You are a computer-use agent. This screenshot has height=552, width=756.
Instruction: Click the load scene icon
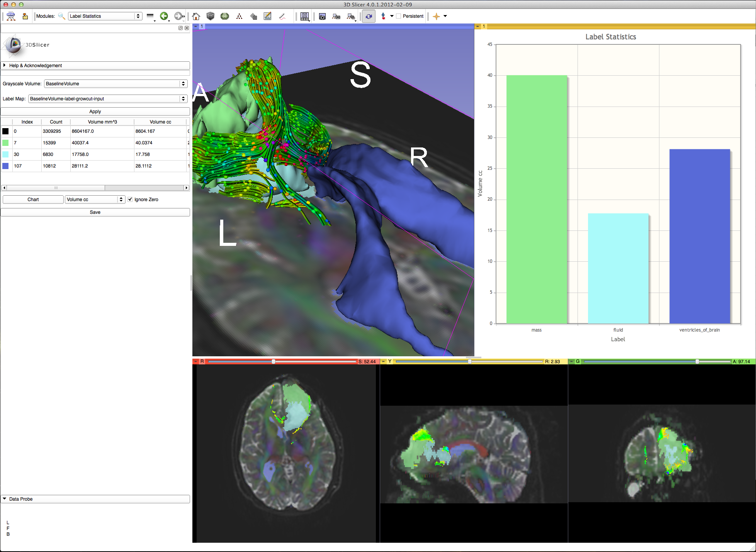click(x=11, y=16)
